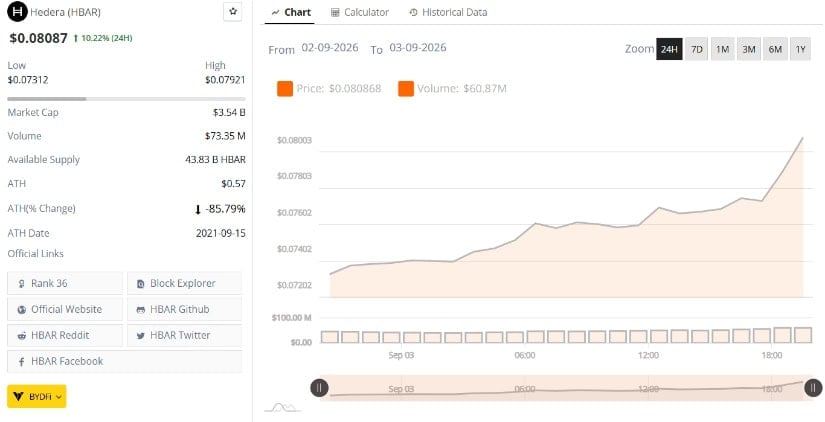
Task: Toggle the Price series legend swatch
Action: tap(285, 89)
